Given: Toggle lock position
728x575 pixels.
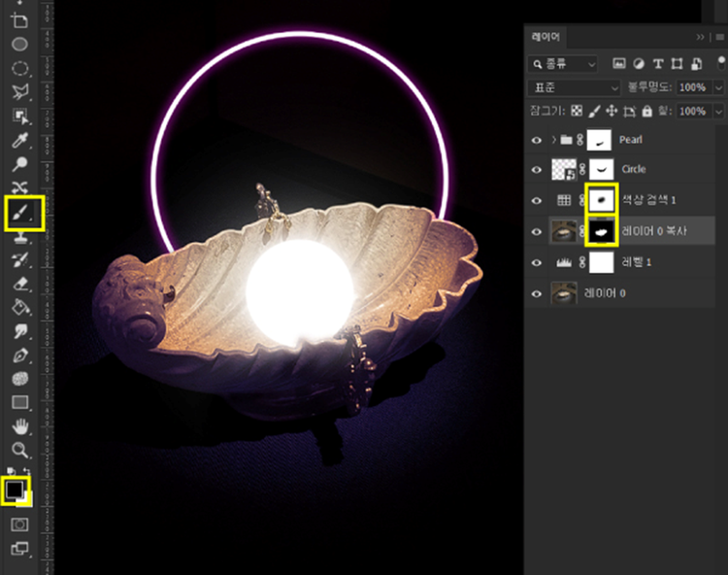Looking at the screenshot, I should coord(612,111).
